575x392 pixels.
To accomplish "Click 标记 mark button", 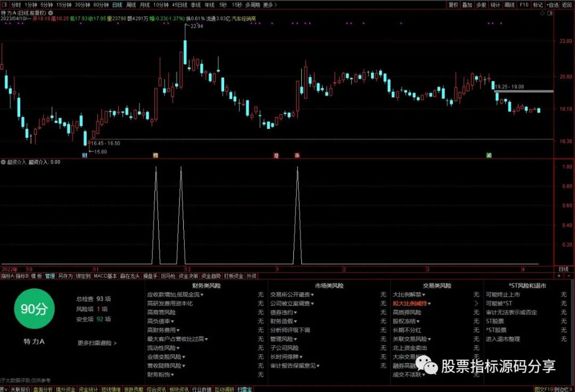I will [x=538, y=5].
